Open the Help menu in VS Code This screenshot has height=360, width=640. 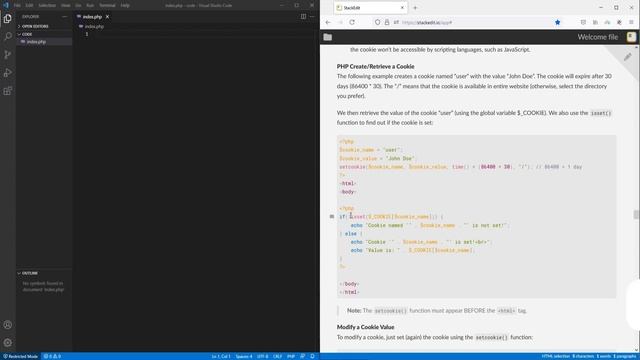pos(125,5)
